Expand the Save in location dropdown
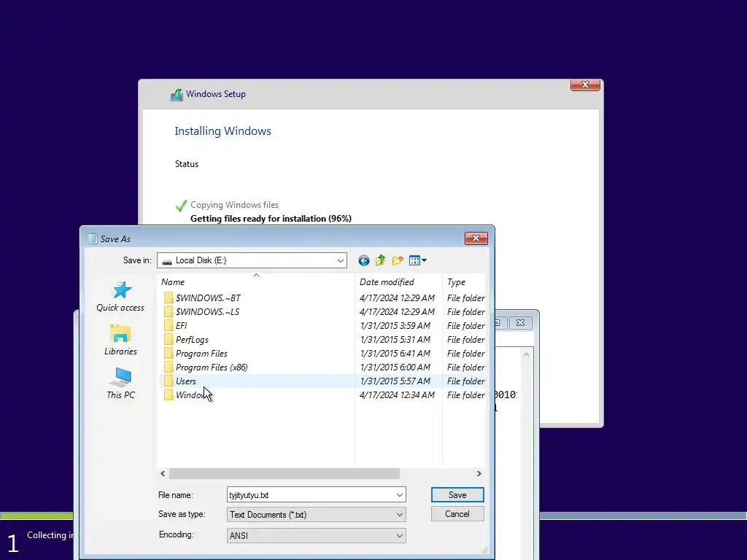Image resolution: width=747 pixels, height=560 pixels. click(x=340, y=260)
